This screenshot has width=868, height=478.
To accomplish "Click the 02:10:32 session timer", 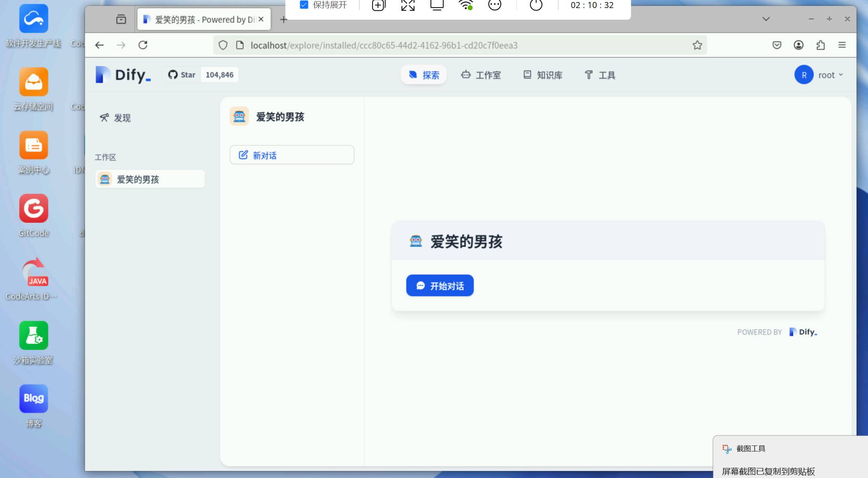I will click(592, 5).
